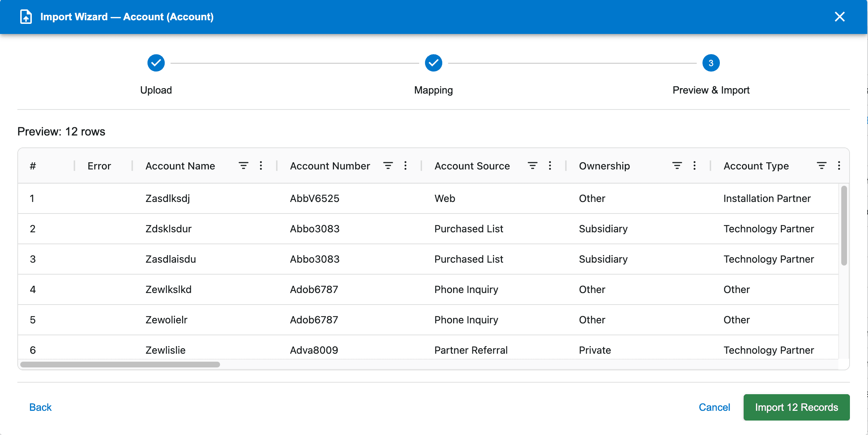Select step 3 Preview & Import circle
The image size is (868, 435).
coord(711,63)
